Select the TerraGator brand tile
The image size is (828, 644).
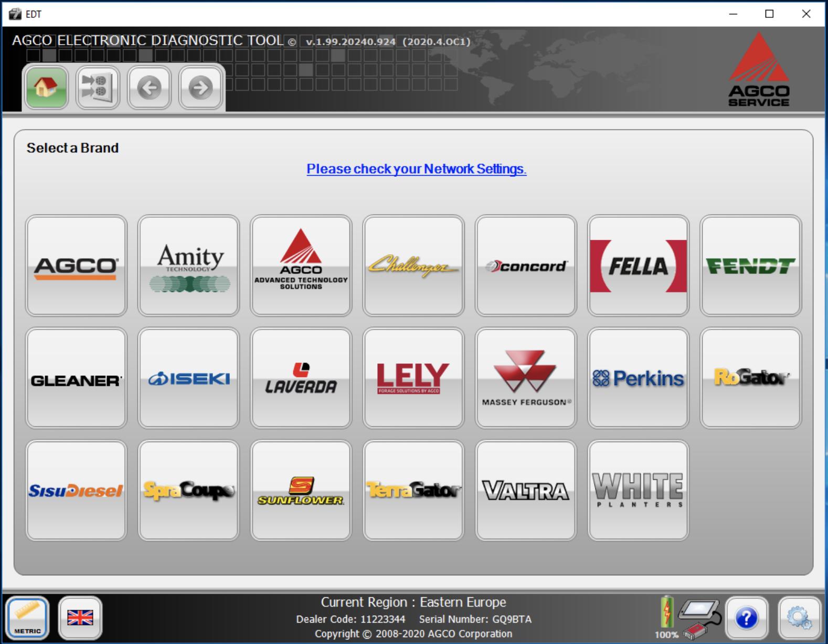[x=413, y=490]
